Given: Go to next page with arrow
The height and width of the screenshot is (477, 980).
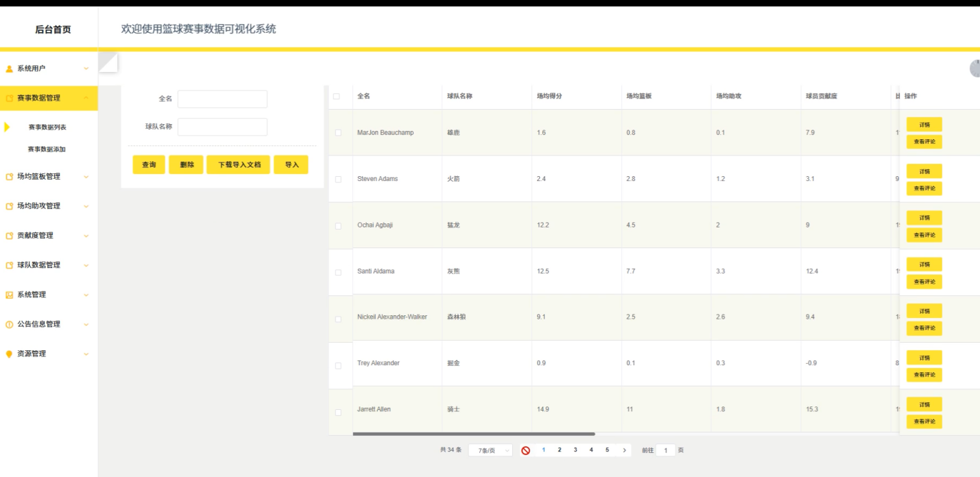Looking at the screenshot, I should pyautogui.click(x=624, y=450).
